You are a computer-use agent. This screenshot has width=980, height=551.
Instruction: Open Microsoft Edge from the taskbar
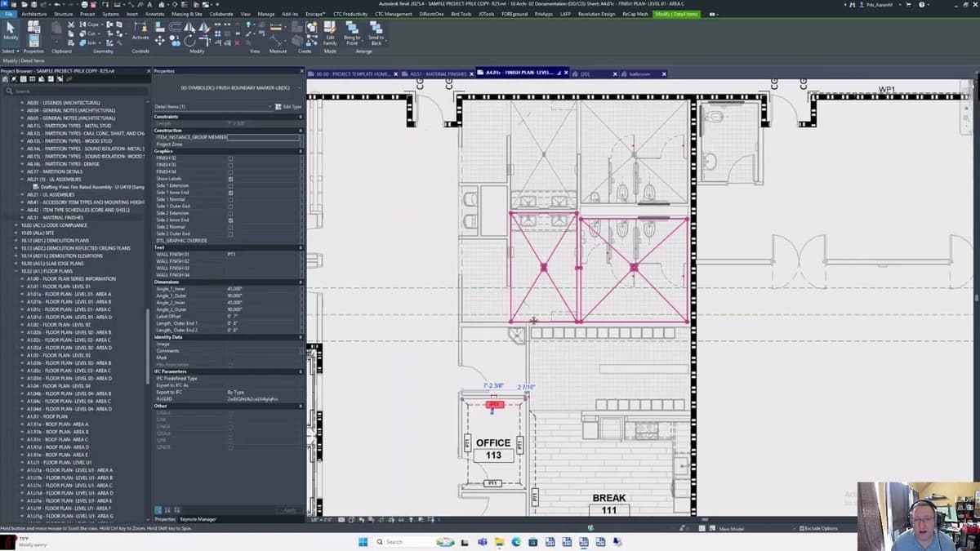click(x=516, y=542)
